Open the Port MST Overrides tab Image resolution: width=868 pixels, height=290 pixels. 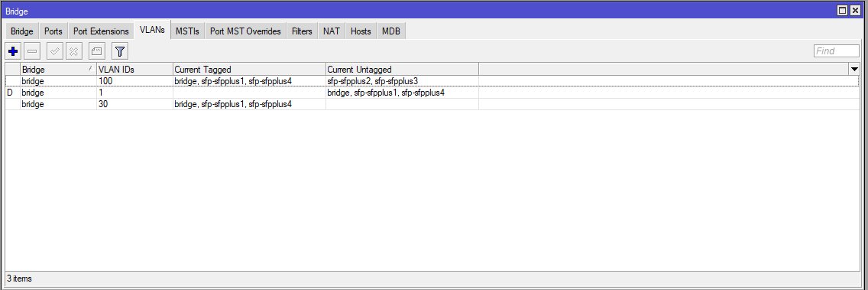pyautogui.click(x=245, y=31)
